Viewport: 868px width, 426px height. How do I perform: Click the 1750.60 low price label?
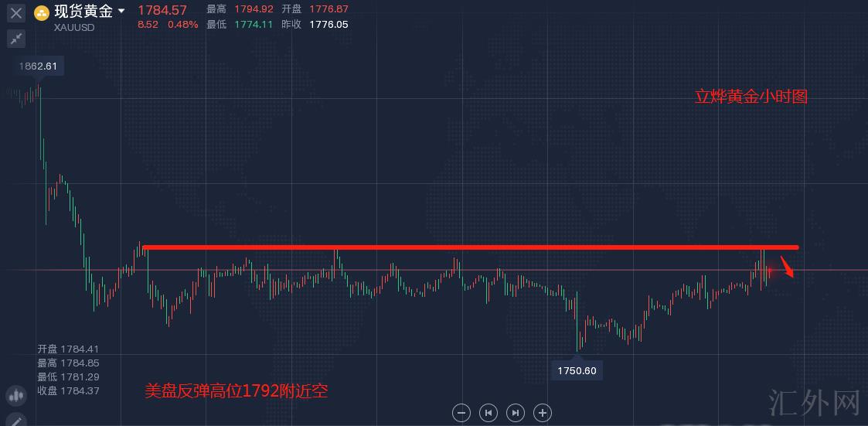577,370
